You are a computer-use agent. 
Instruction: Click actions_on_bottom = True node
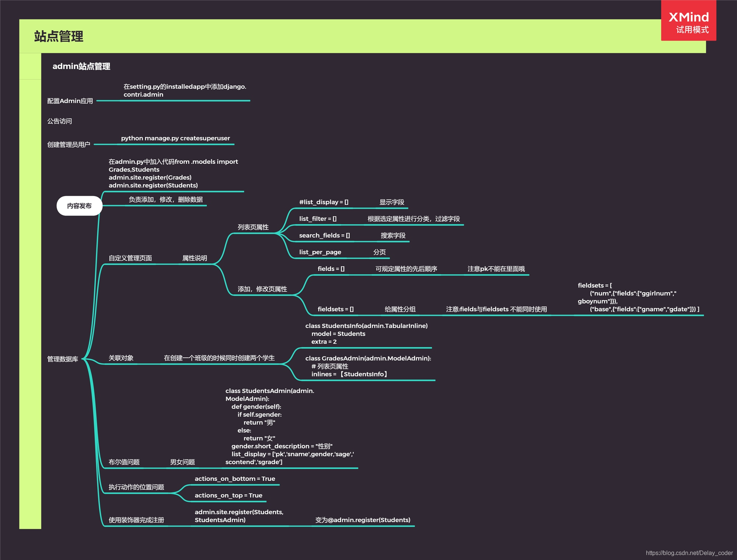[235, 479]
